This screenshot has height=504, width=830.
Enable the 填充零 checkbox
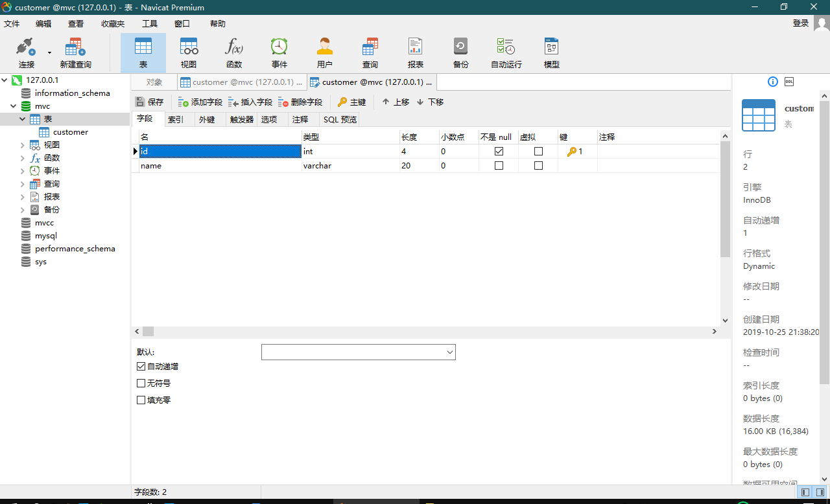141,400
